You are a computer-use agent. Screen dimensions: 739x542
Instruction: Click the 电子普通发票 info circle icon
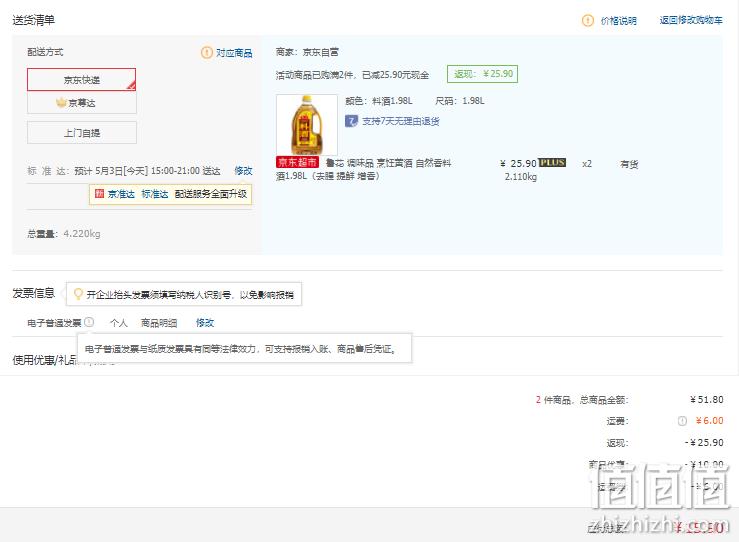click(89, 322)
